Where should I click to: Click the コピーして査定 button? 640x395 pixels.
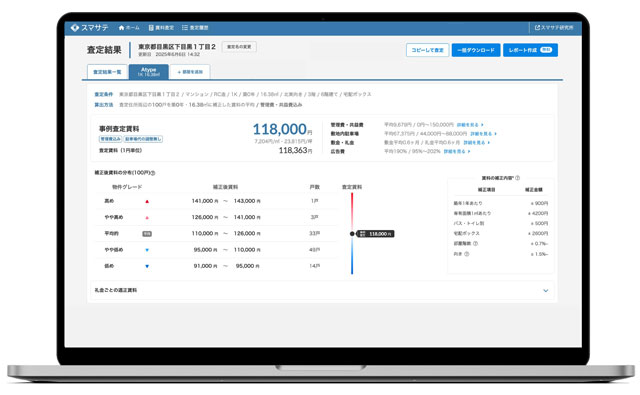pos(427,50)
